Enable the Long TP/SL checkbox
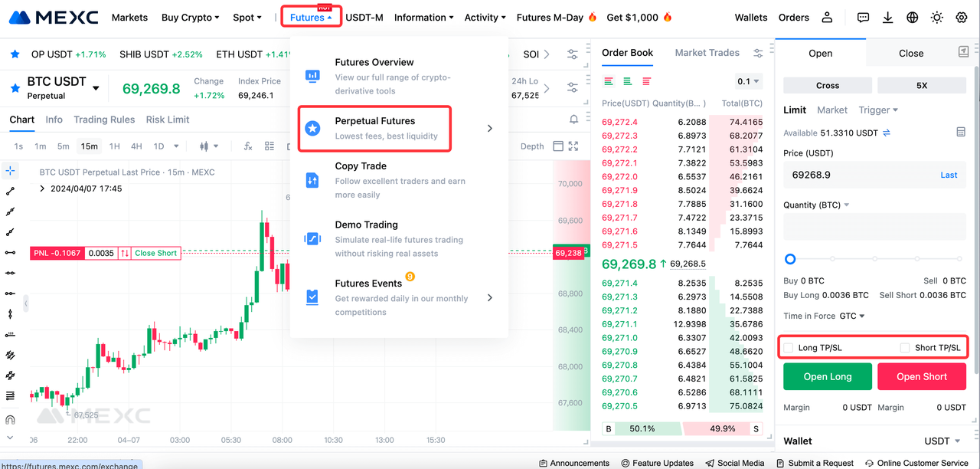Viewport: 980px width, 469px height. tap(789, 348)
